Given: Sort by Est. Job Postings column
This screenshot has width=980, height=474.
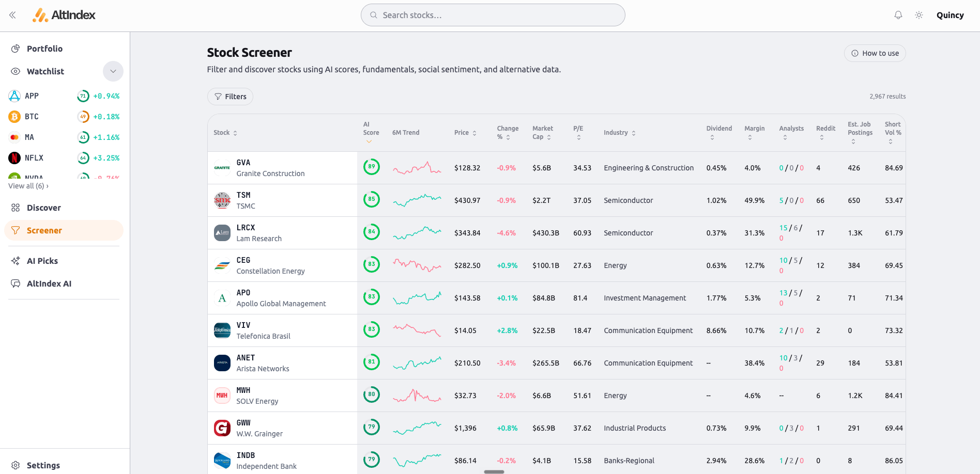Looking at the screenshot, I should click(860, 133).
